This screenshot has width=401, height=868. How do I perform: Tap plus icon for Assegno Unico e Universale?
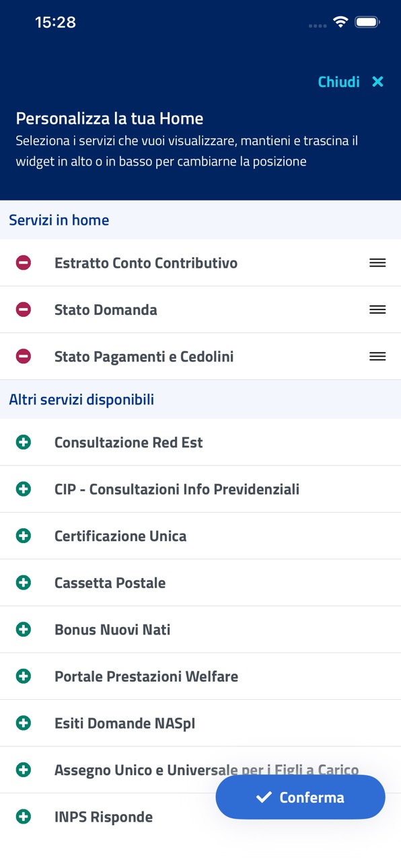(x=24, y=770)
